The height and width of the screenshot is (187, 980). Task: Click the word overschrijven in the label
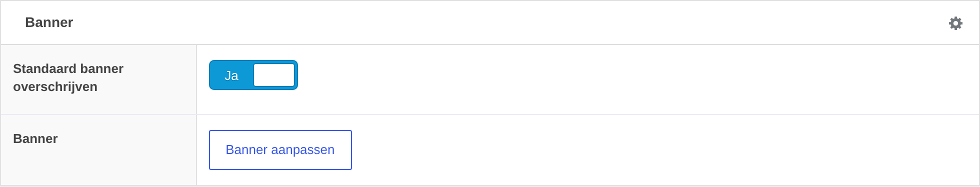[x=55, y=87]
